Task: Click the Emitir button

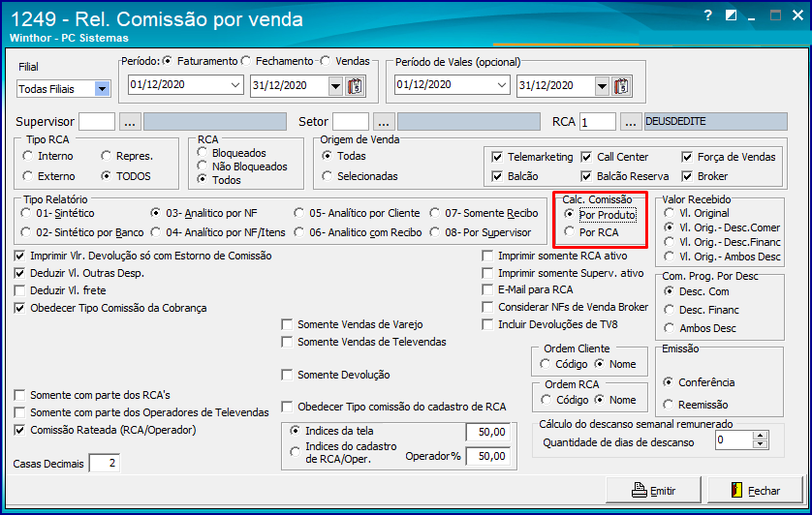Action: pos(653,490)
